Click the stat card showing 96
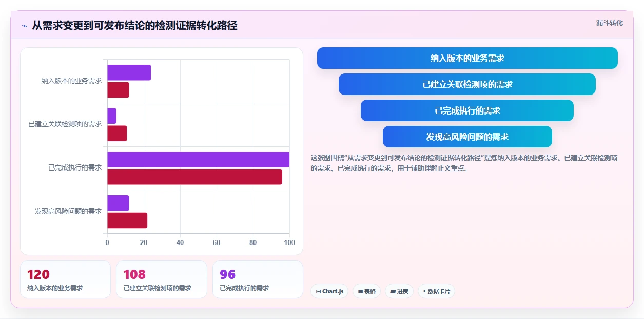644x319 pixels. point(258,279)
